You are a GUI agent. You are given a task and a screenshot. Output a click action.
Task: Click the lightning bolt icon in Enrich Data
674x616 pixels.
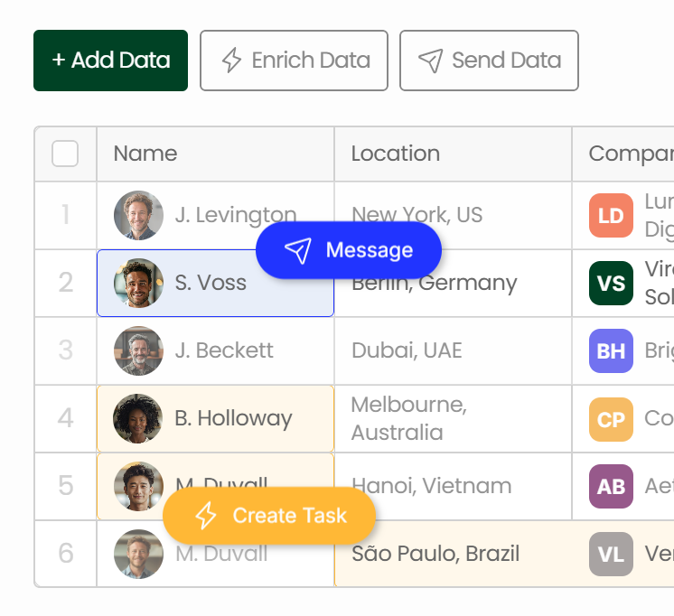coord(231,61)
